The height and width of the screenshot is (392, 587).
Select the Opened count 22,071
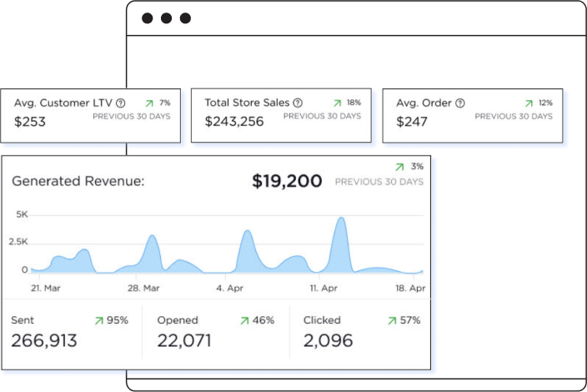184,340
